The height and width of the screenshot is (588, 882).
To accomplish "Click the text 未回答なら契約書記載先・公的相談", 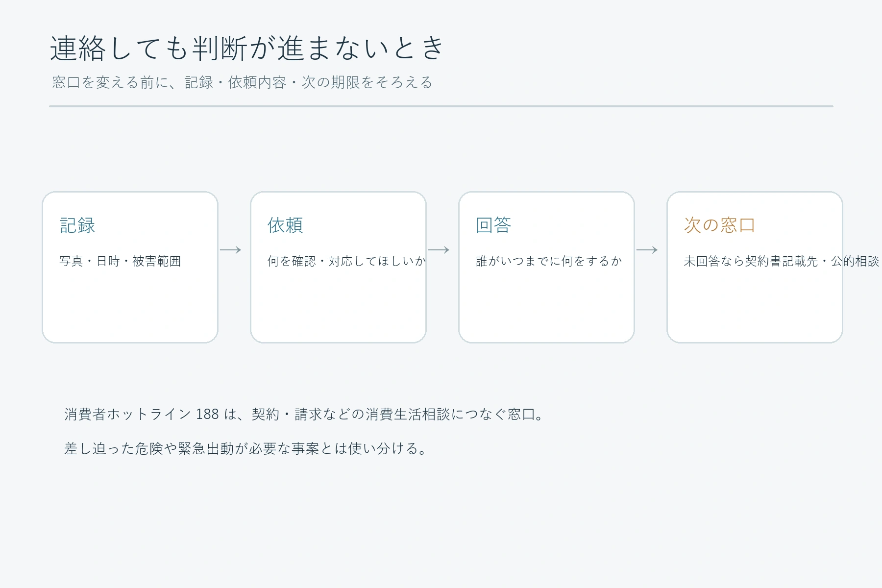I will coord(782,261).
